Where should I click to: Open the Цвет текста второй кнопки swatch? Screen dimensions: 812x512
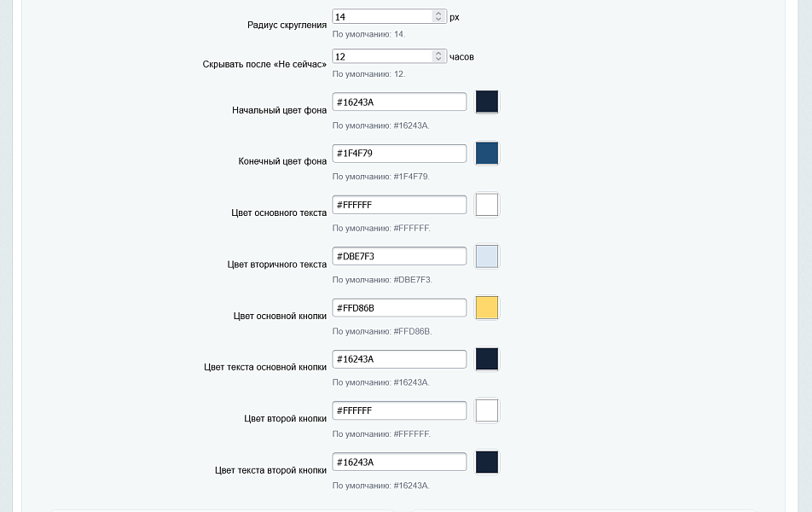[487, 462]
